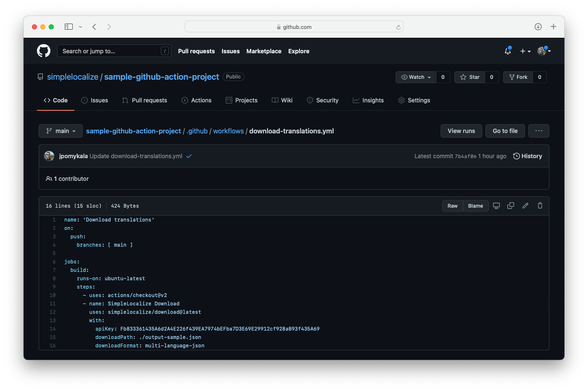
Task: Open the Update download-translations.yml commit message
Action: coord(136,156)
